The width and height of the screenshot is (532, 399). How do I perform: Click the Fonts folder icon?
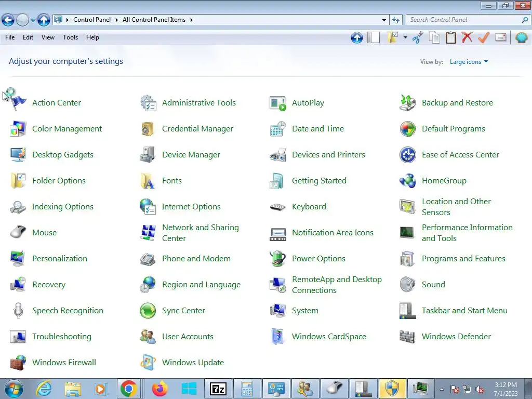pyautogui.click(x=148, y=181)
